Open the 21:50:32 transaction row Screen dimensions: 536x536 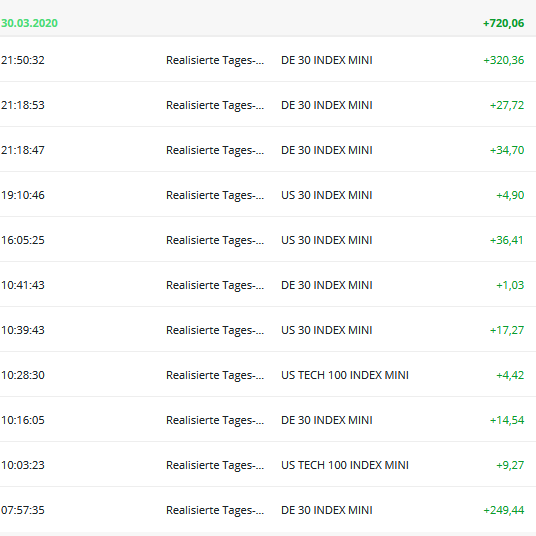pos(268,59)
